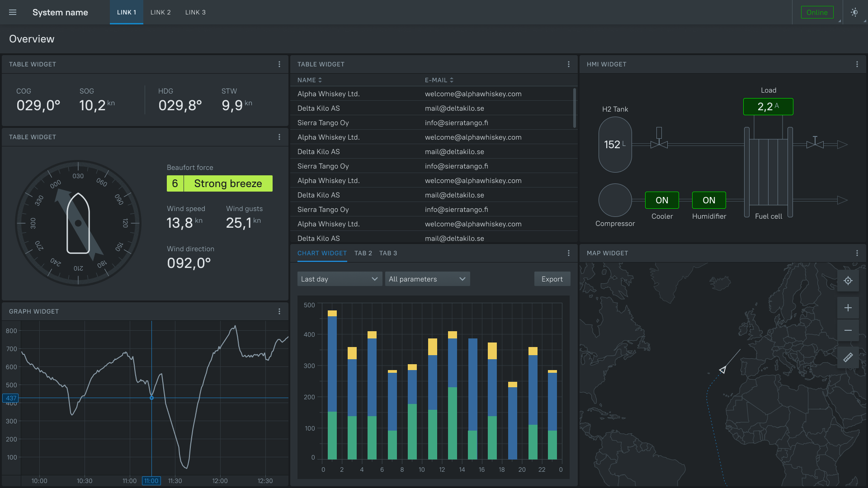Click the Export button
This screenshot has height=488, width=868.
[x=552, y=279]
